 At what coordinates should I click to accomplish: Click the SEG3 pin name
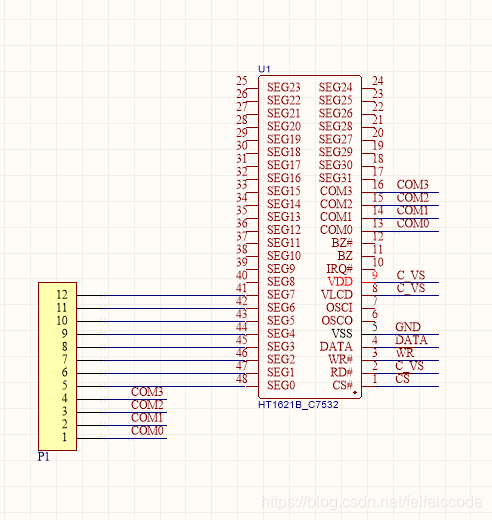(281, 347)
